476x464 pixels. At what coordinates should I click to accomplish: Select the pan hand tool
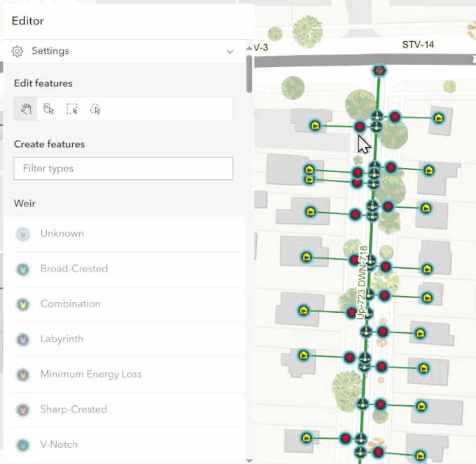[x=27, y=108]
